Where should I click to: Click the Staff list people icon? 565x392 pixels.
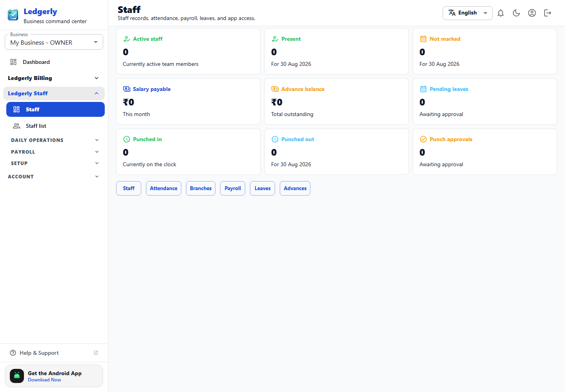[x=16, y=126]
